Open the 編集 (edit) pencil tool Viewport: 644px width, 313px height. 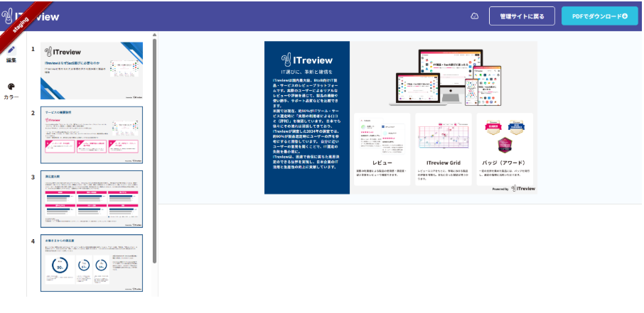click(x=11, y=53)
